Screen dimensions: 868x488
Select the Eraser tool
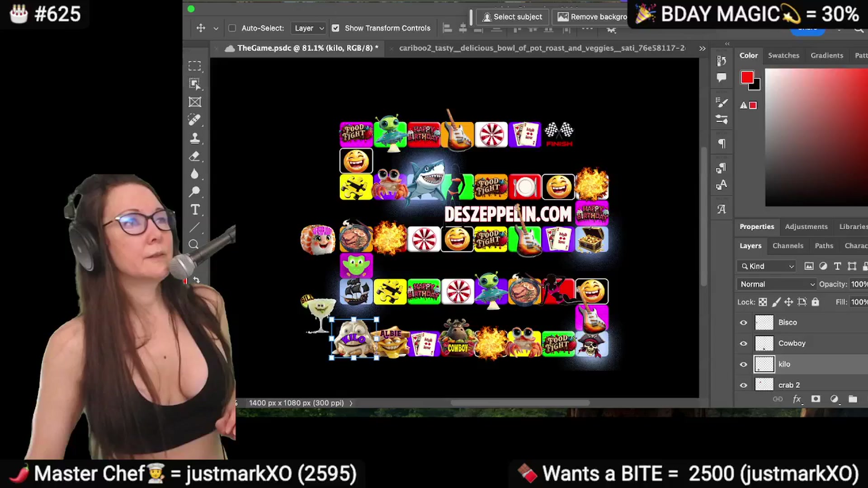195,156
